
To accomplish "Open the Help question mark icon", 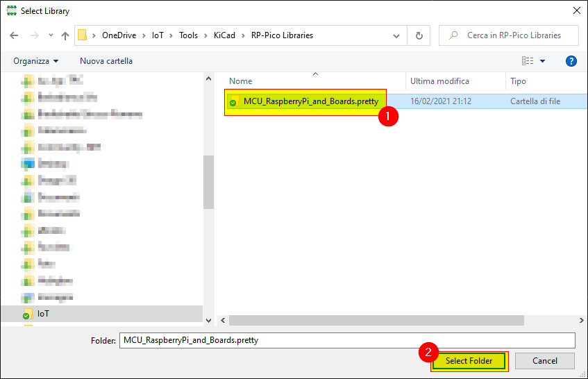I will (571, 61).
